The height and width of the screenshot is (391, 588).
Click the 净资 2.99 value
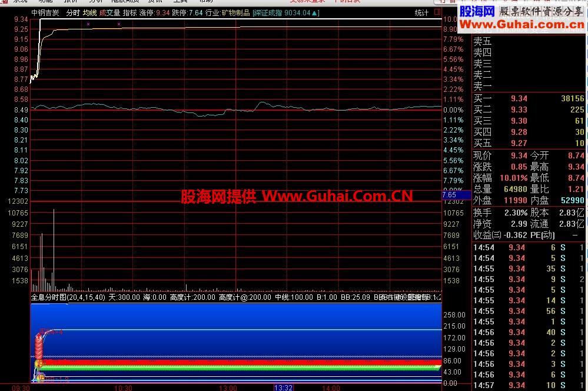pyautogui.click(x=519, y=224)
